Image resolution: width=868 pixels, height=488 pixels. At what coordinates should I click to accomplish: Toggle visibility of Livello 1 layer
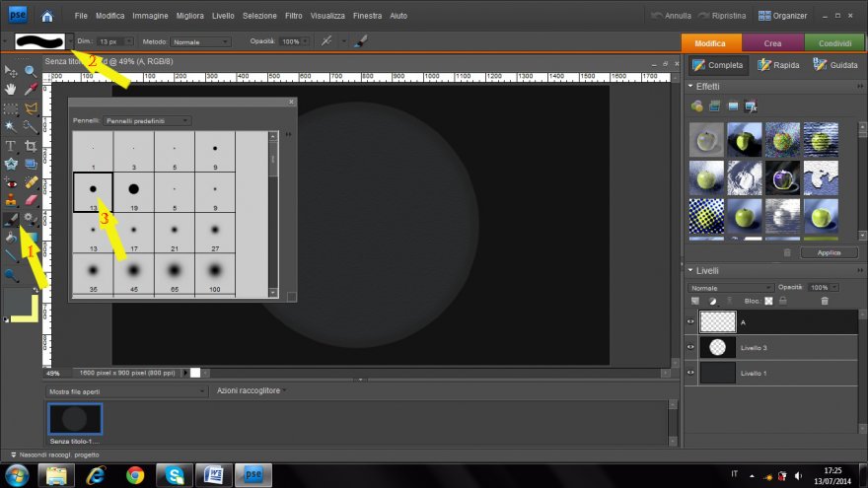pos(691,373)
